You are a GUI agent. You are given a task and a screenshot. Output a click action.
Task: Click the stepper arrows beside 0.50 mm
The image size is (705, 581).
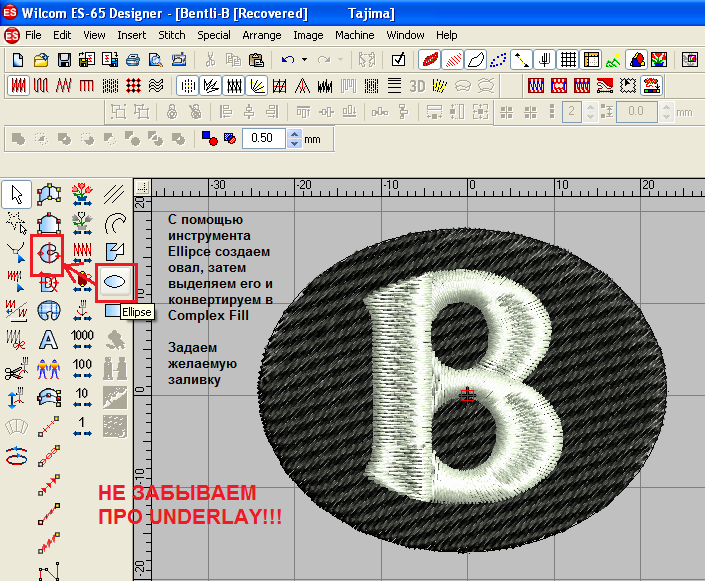coord(294,137)
